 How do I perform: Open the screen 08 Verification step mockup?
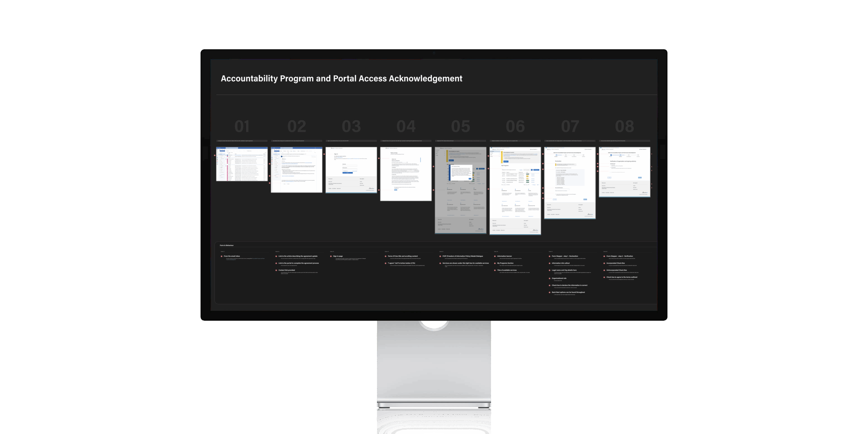[x=625, y=172]
